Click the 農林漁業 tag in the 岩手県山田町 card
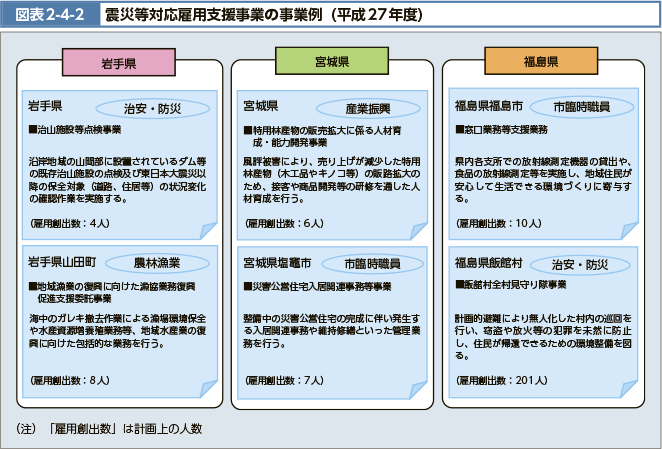 pyautogui.click(x=156, y=263)
